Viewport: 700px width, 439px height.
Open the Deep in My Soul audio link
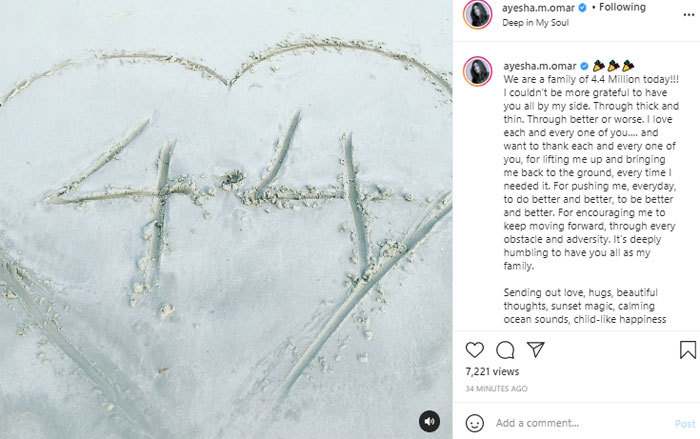pyautogui.click(x=535, y=23)
